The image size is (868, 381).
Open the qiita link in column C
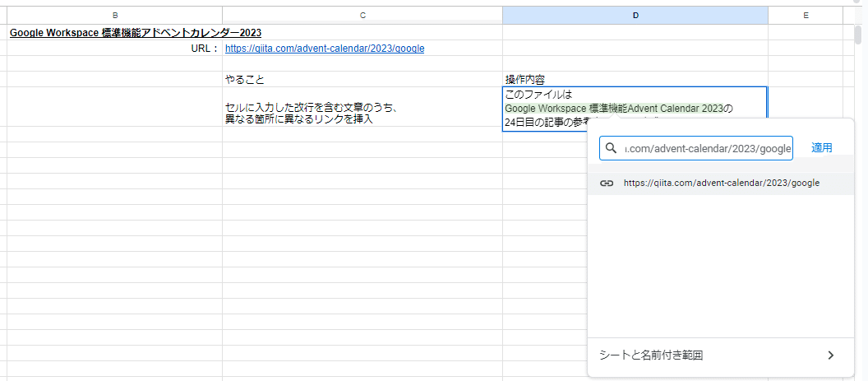click(x=325, y=49)
